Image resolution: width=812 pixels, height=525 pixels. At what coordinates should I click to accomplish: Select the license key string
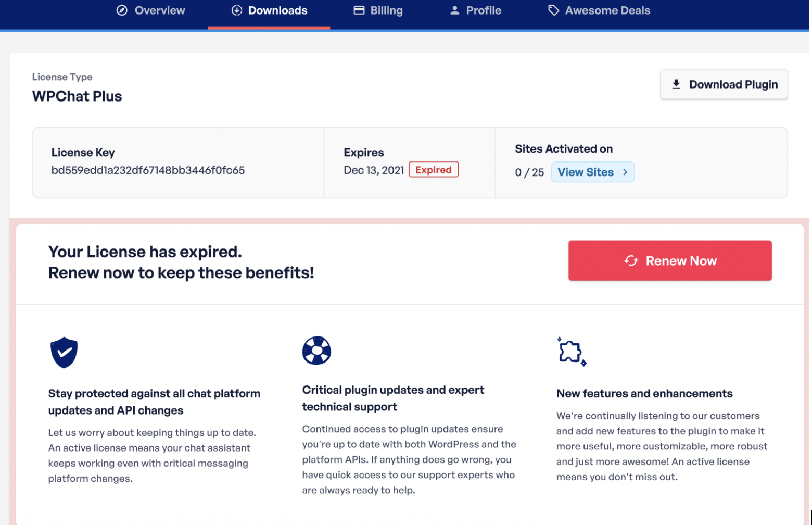[x=148, y=170]
